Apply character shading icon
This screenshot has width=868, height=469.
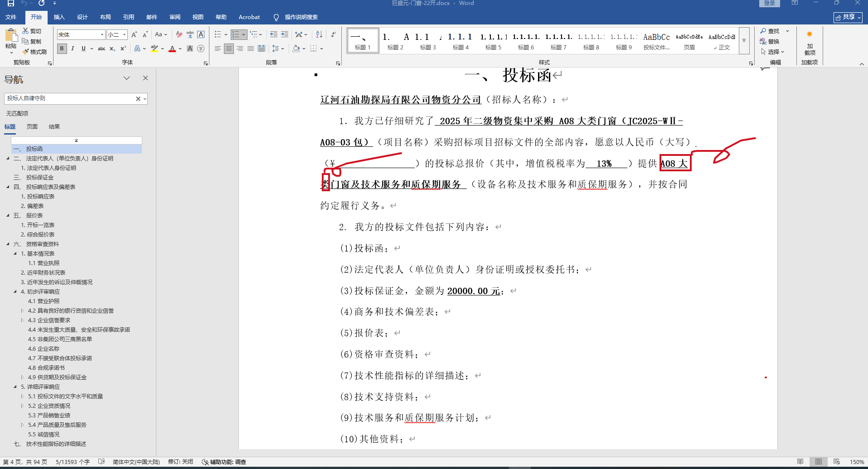(190, 48)
